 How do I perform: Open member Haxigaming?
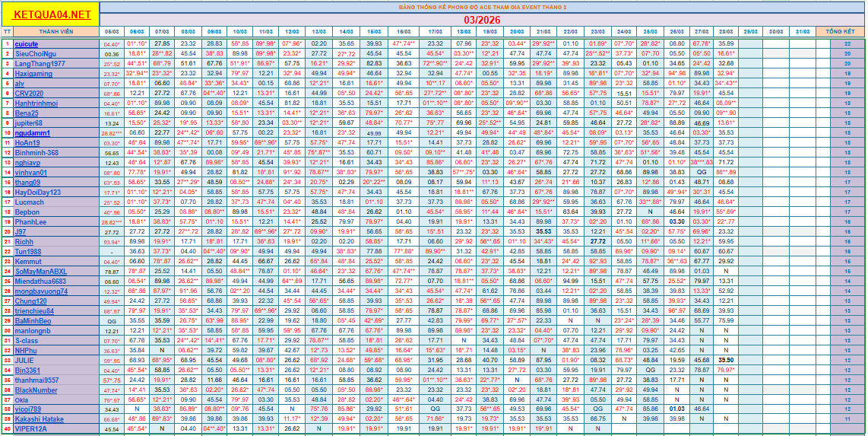tap(33, 74)
